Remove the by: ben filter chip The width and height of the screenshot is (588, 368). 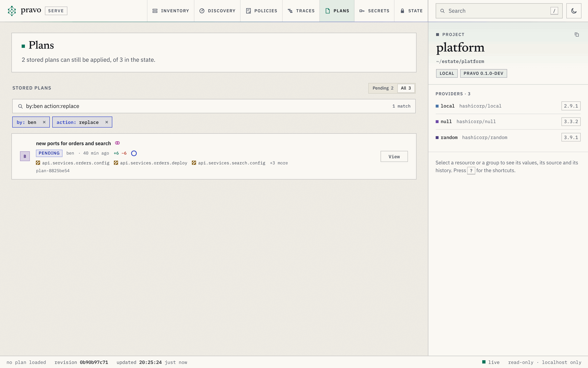point(44,122)
